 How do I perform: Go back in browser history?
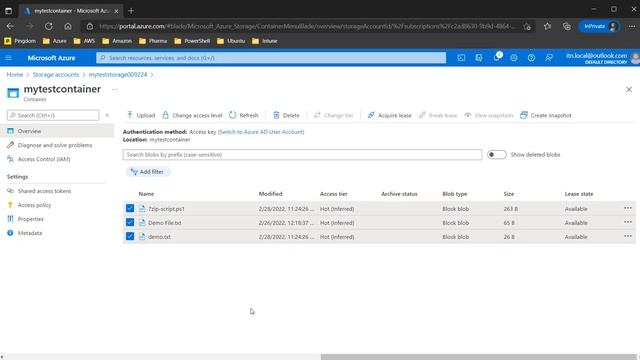(10, 26)
